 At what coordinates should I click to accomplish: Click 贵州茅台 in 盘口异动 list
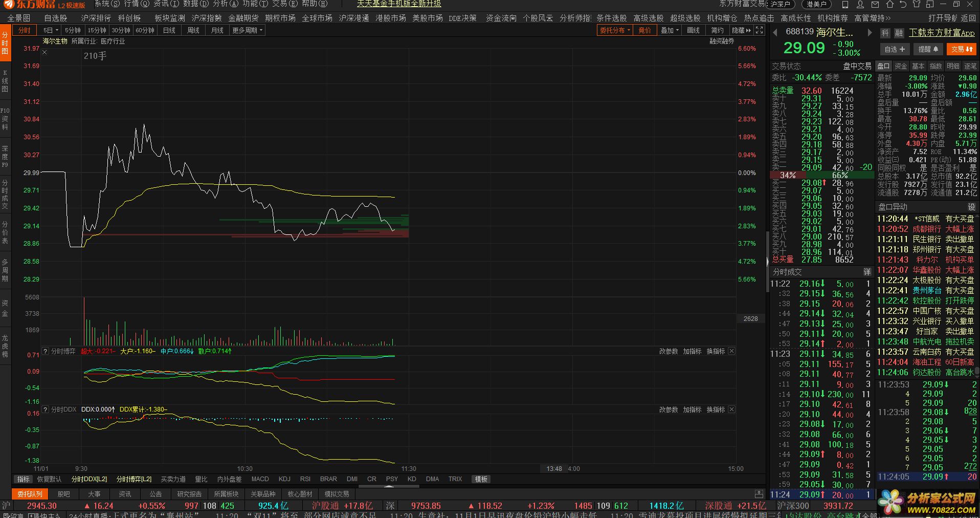pyautogui.click(x=927, y=290)
